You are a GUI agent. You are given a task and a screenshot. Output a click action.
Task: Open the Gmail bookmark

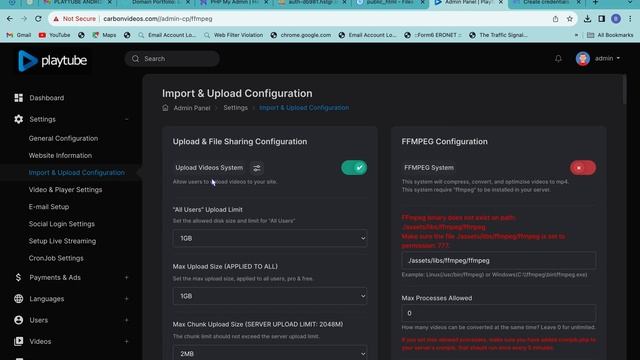tap(19, 35)
